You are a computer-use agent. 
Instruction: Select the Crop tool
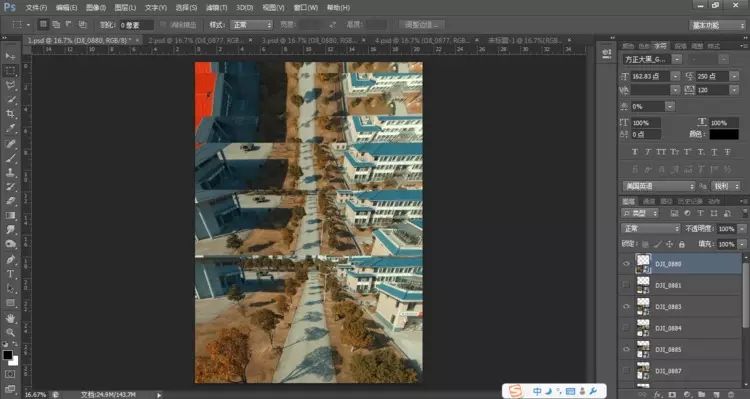pos(10,114)
